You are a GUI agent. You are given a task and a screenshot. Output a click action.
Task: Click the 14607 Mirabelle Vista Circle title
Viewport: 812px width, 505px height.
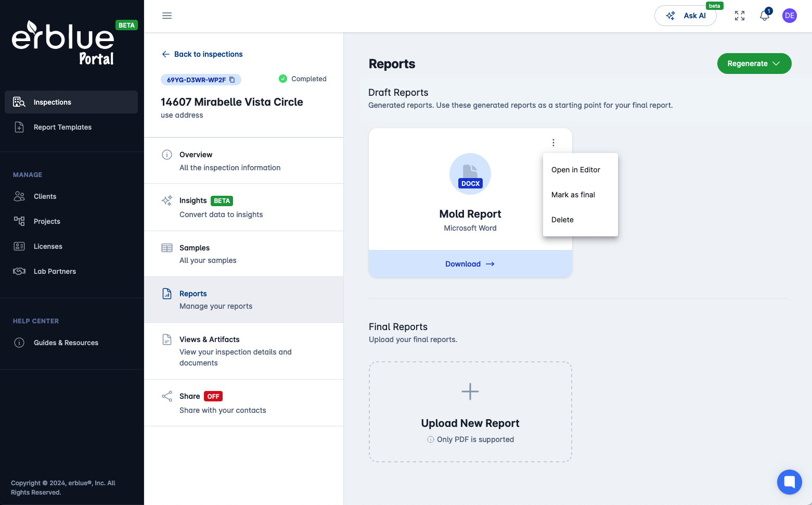point(232,102)
